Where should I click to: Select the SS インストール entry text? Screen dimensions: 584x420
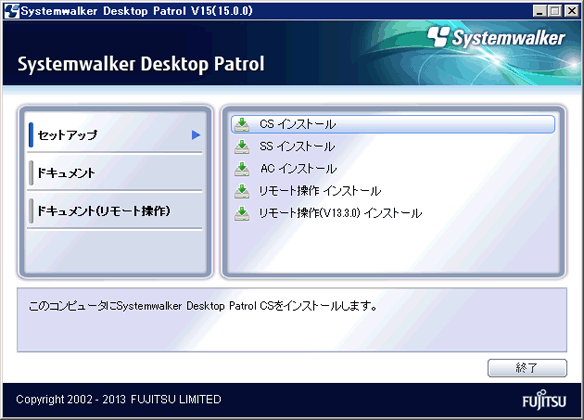297,147
